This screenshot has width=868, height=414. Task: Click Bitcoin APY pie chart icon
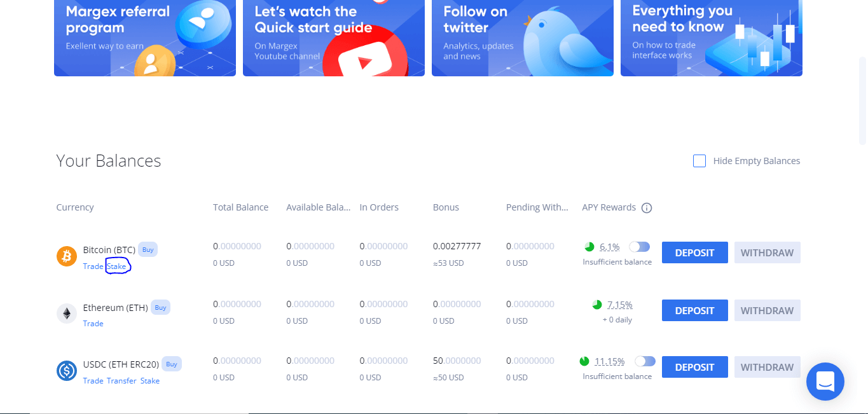589,247
